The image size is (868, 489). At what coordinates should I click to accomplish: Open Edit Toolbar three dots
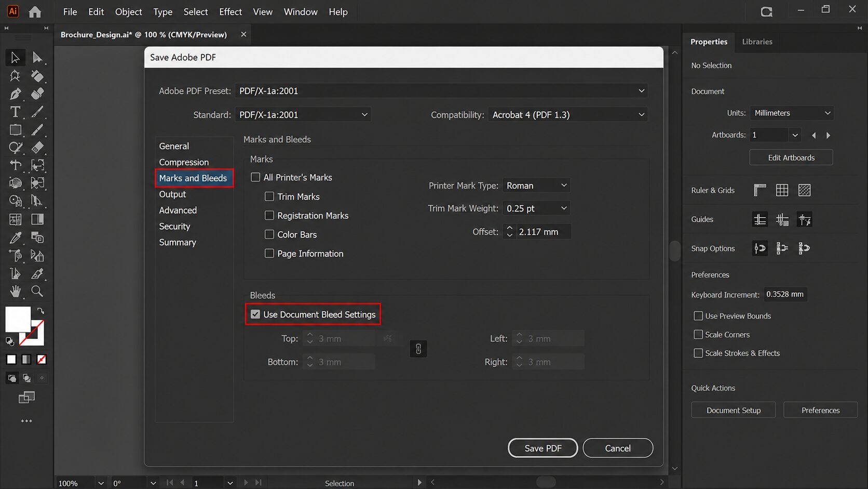tap(26, 421)
